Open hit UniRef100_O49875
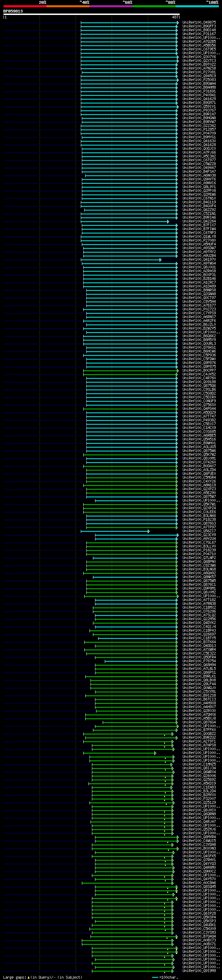The image size is (222, 980). [x=199, y=23]
